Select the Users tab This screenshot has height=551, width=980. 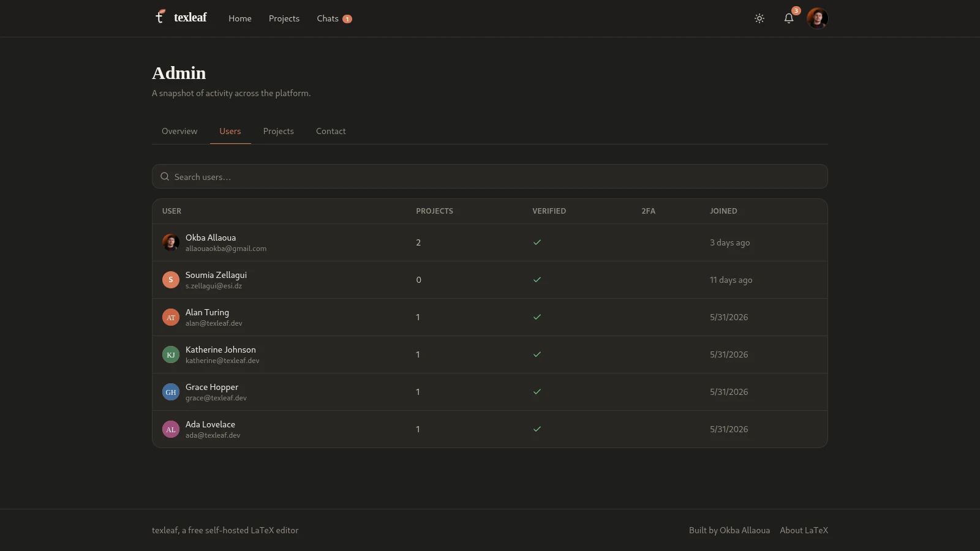pos(230,131)
